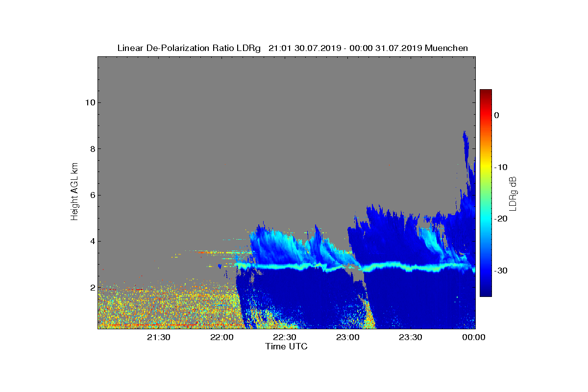Click the colorbar value label -10
This screenshot has width=588, height=392.
[500, 167]
